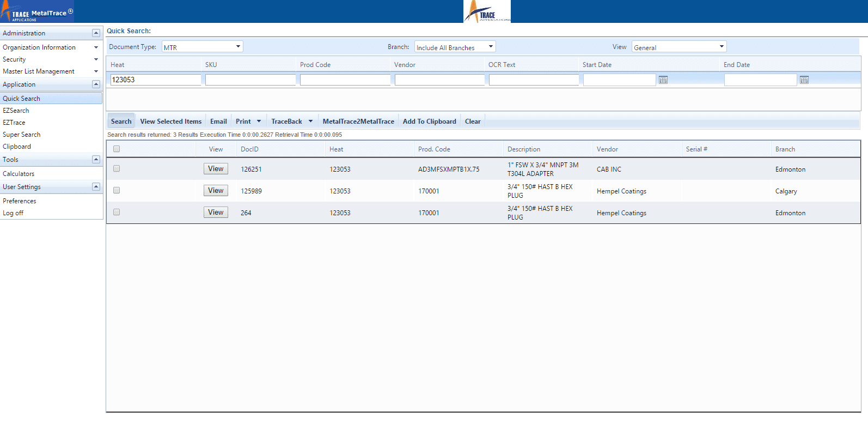Viewport: 868px width, 431px height.
Task: Open the Start Date calendar picker
Action: click(663, 80)
